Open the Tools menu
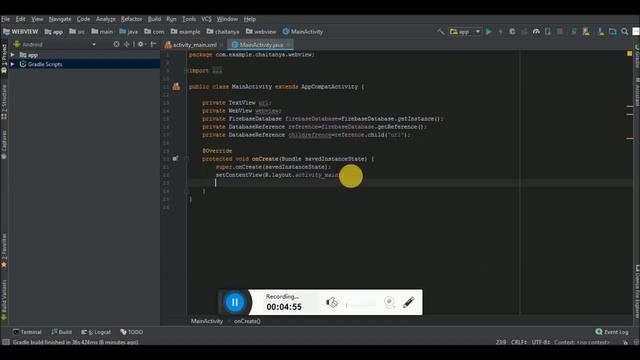The image size is (640, 360). click(x=189, y=19)
